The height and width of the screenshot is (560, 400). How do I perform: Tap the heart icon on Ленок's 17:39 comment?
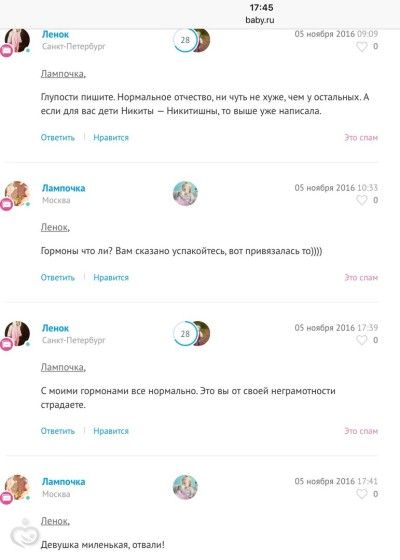click(362, 340)
